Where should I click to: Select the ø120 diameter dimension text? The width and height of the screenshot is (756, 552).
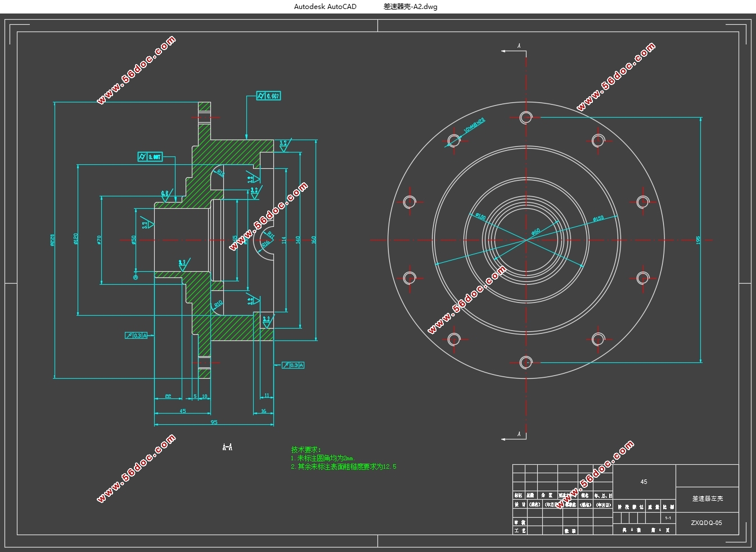tap(75, 239)
